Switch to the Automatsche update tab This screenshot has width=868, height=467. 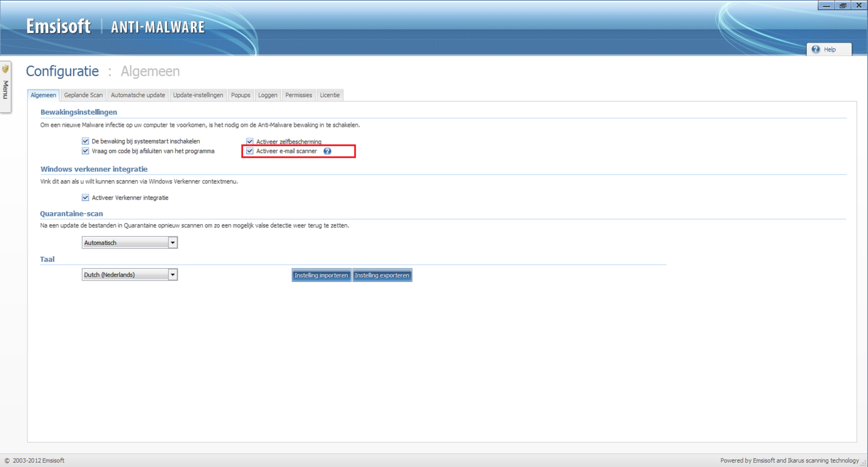click(x=138, y=95)
